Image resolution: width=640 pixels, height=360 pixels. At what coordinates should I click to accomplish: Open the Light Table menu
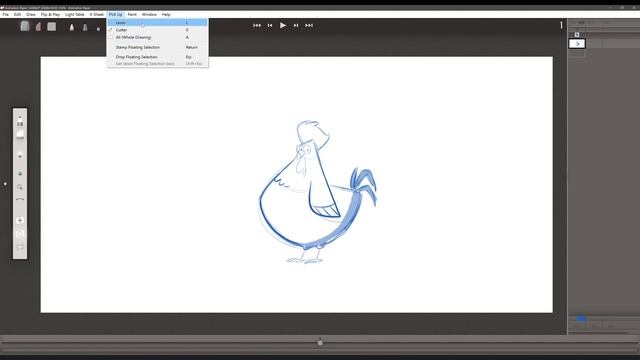point(75,14)
